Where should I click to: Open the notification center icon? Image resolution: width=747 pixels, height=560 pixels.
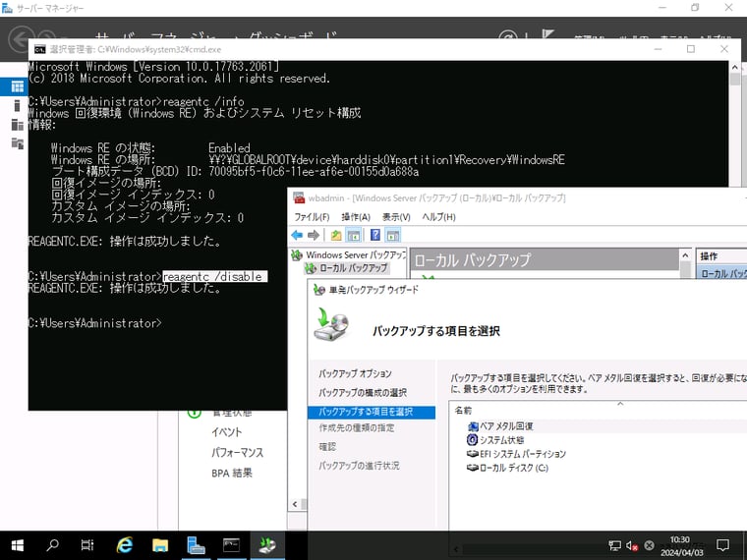[722, 545]
